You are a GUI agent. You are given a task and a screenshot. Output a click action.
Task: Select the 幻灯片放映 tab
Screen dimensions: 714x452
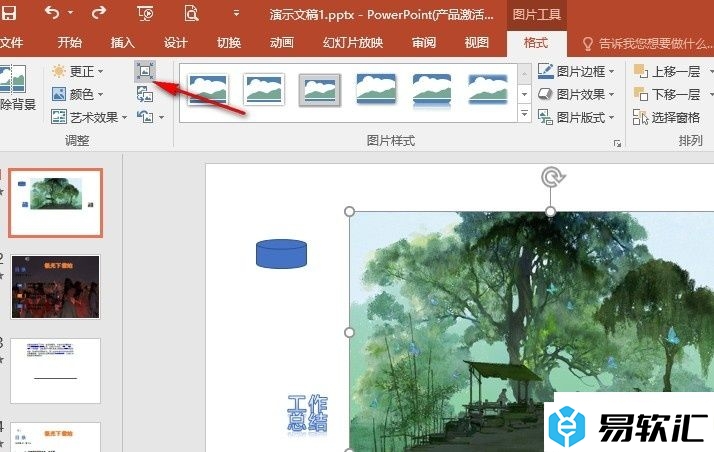coord(353,43)
